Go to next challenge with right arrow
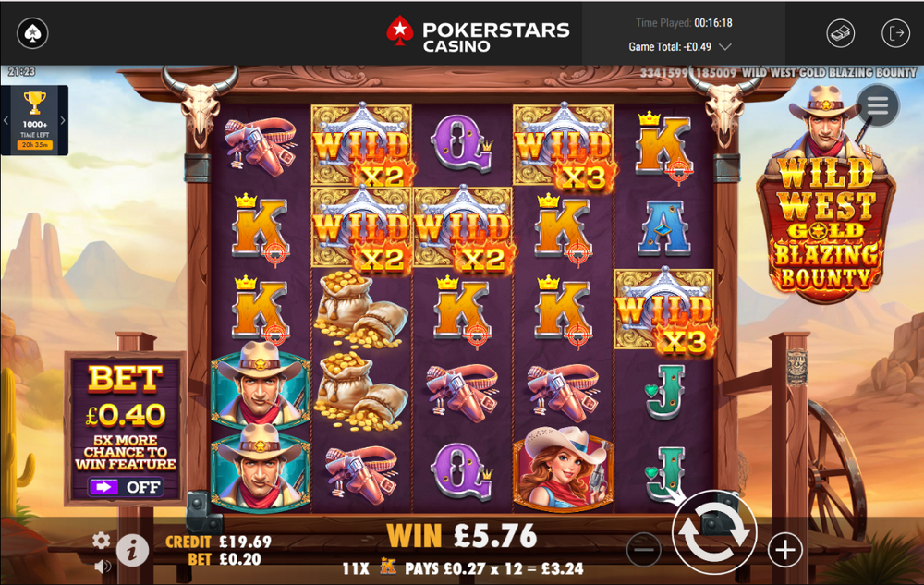Image resolution: width=924 pixels, height=585 pixels. [x=63, y=121]
